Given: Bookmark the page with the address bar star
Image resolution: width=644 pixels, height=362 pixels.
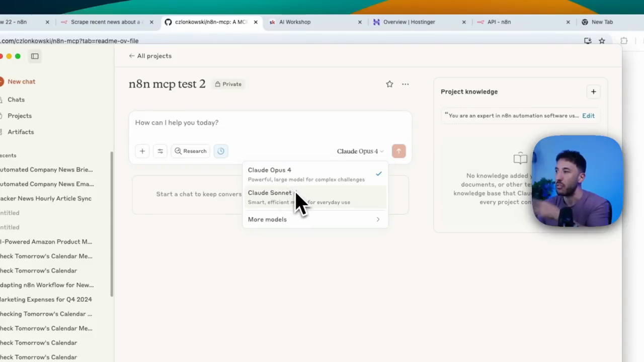Looking at the screenshot, I should tap(602, 41).
